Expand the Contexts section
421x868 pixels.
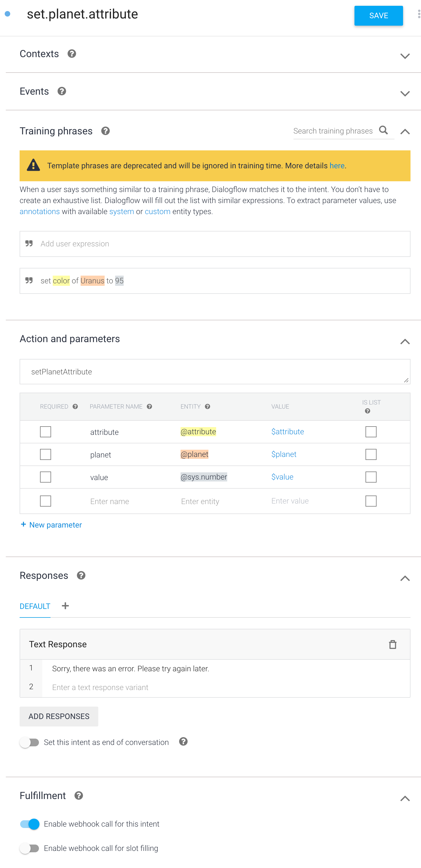click(405, 56)
